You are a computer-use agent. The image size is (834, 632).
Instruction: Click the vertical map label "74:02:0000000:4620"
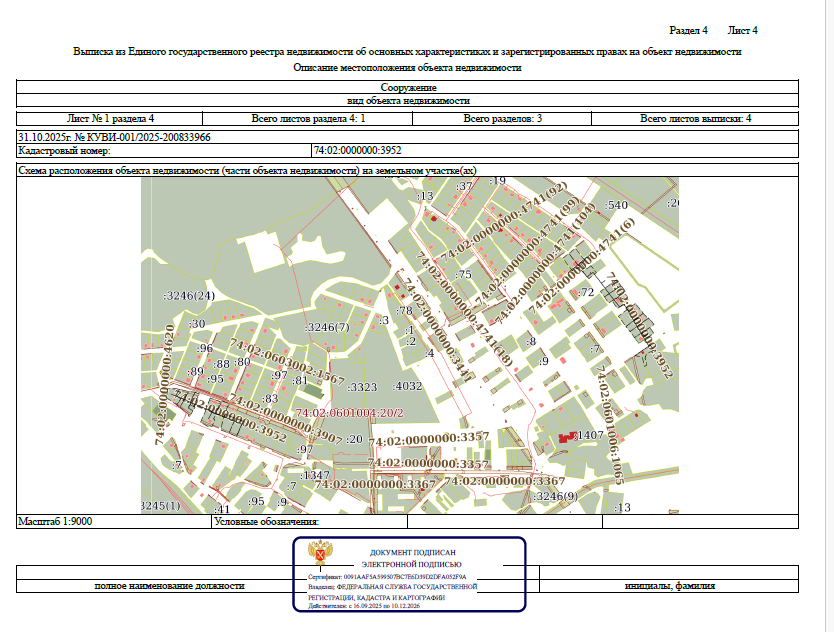164,385
